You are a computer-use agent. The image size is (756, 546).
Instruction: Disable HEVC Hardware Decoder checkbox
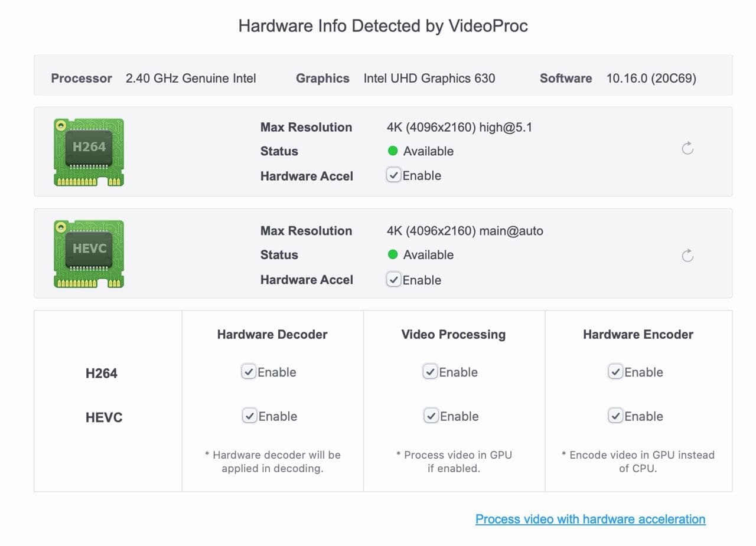coord(249,416)
